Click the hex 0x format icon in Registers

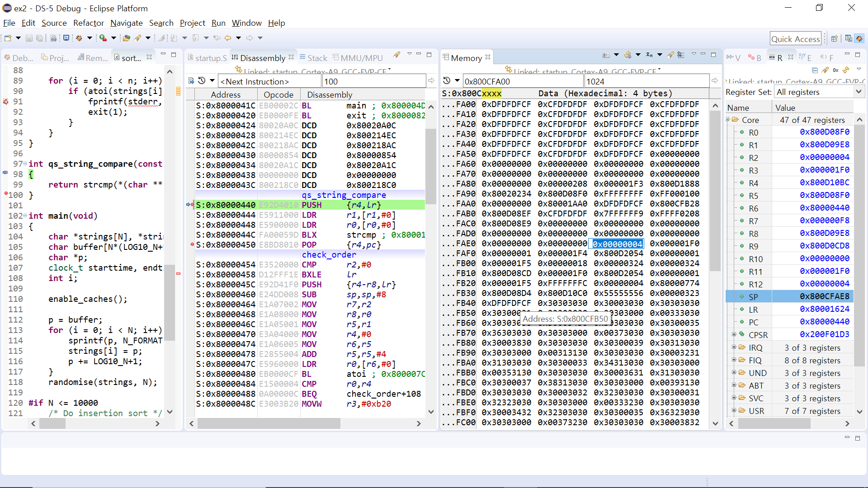point(835,70)
